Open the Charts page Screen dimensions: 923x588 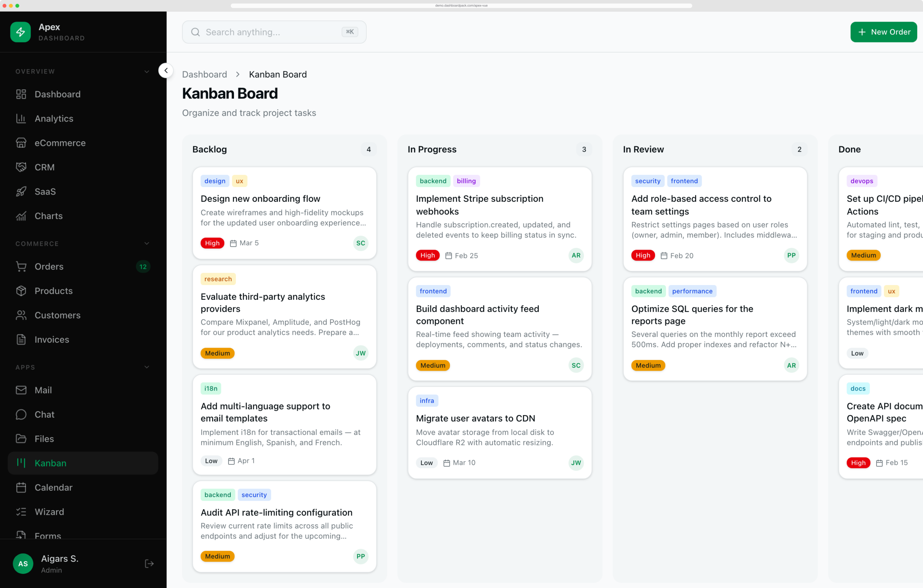[x=83, y=216]
